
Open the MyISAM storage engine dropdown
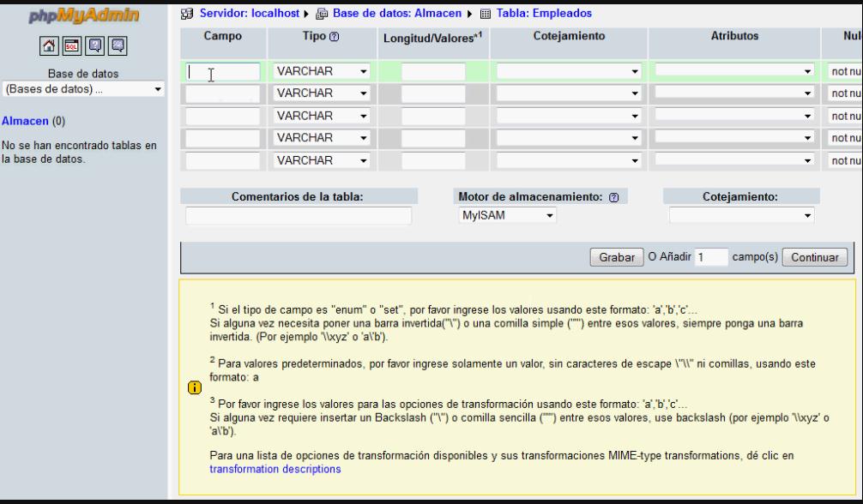[x=508, y=216]
